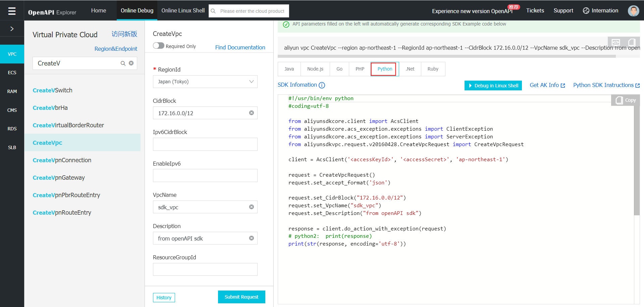The height and width of the screenshot is (307, 644).
Task: Open the Support menu
Action: (x=563, y=10)
